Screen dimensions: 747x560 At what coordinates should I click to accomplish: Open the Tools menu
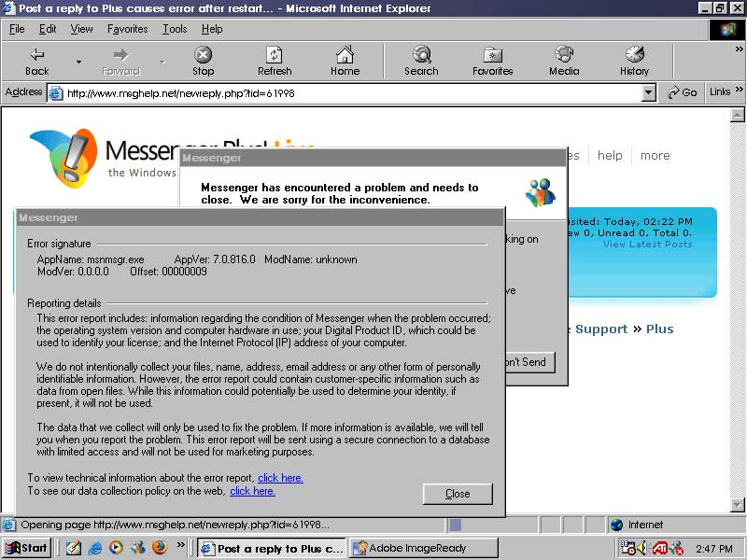point(175,29)
